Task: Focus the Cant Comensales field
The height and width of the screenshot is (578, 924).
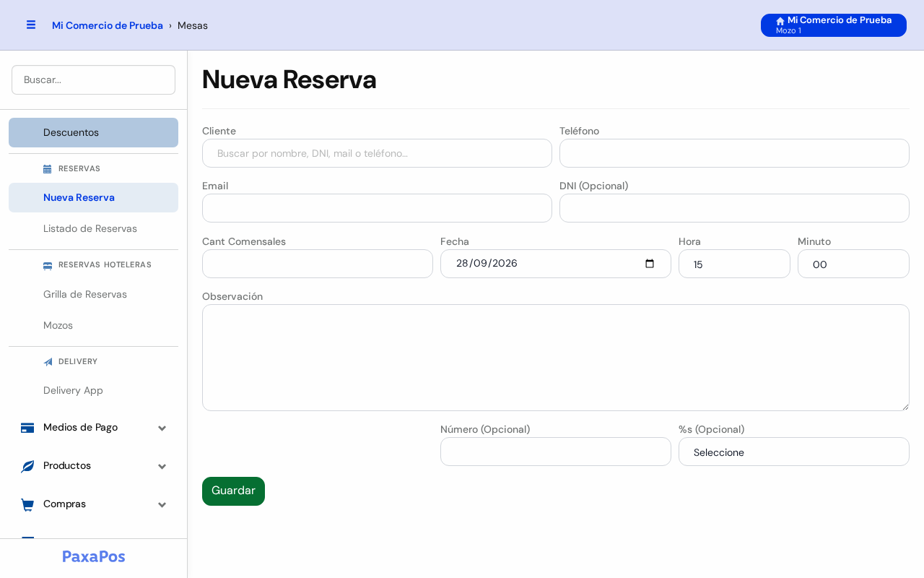Action: (x=318, y=264)
